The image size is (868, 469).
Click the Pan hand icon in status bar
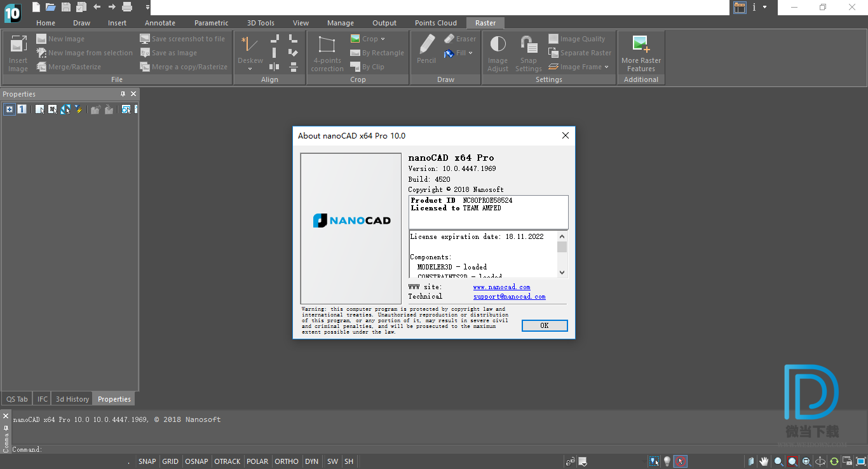click(x=764, y=461)
